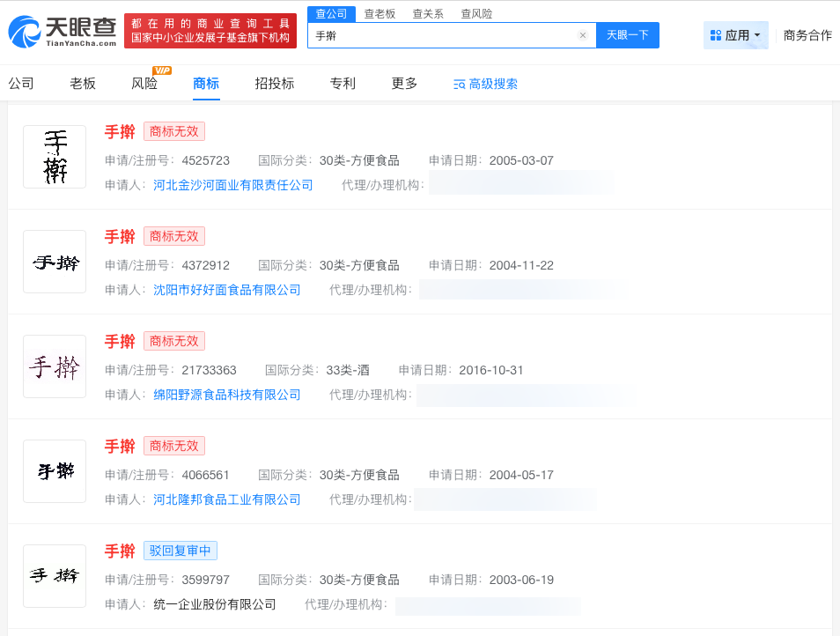Image resolution: width=840 pixels, height=636 pixels.
Task: Click application date 2004-11-22
Action: 521,265
